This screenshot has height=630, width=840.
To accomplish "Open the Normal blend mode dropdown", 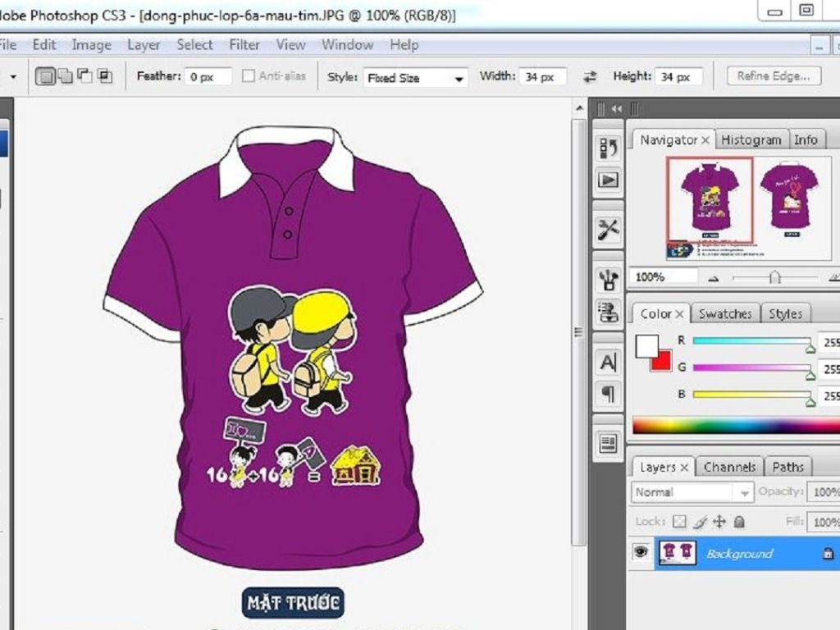I will pos(692,492).
